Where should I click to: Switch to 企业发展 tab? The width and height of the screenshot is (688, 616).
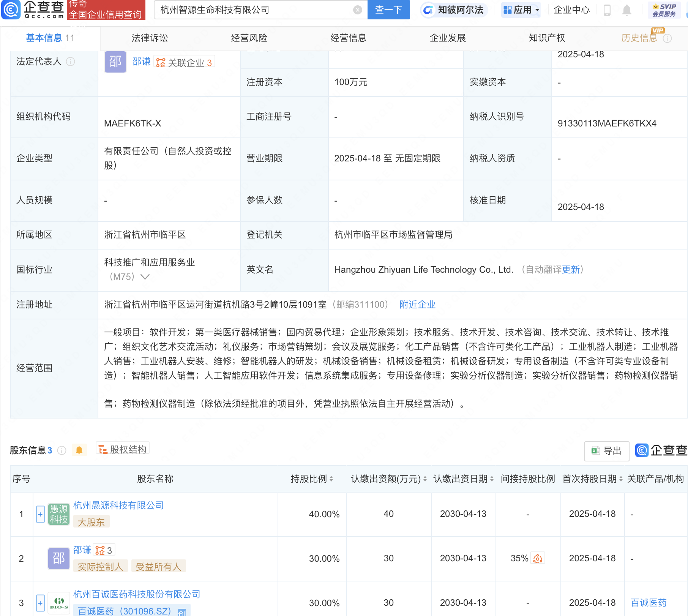[x=448, y=38]
